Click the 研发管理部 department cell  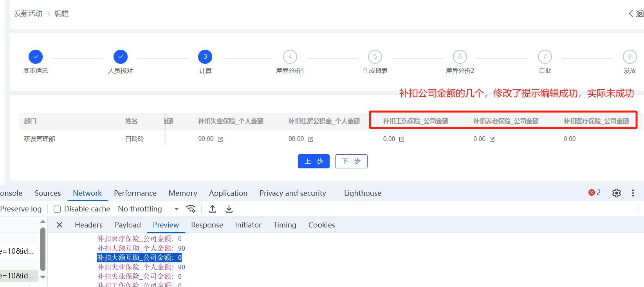tap(40, 139)
